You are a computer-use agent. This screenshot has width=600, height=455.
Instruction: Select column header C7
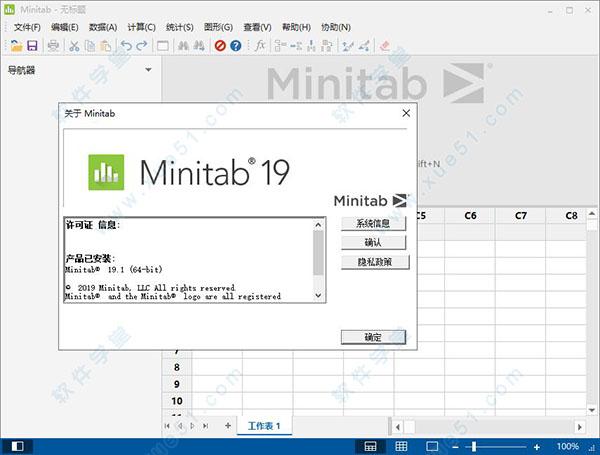[521, 216]
